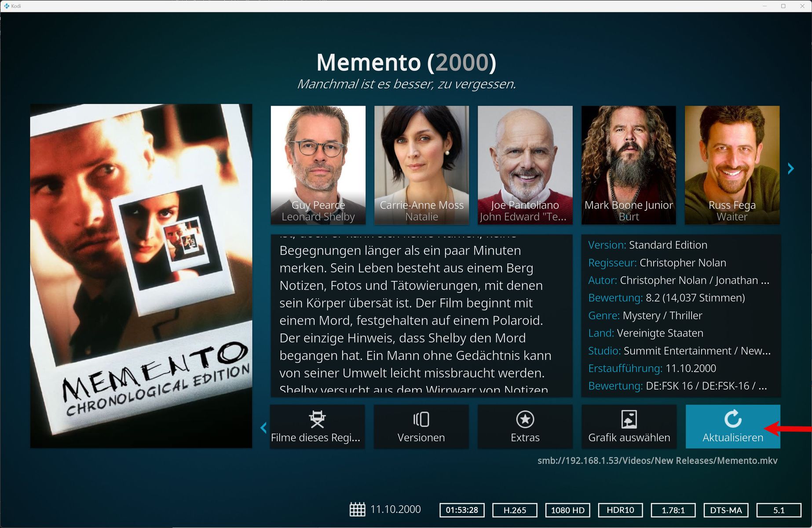Select Carrie-Anne Moss cast thumbnail
Screen dimensions: 812x528
pos(421,165)
